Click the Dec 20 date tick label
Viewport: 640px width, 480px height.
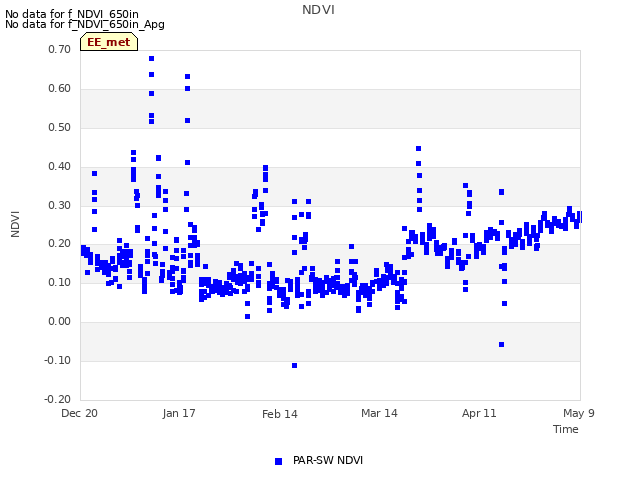(x=80, y=413)
